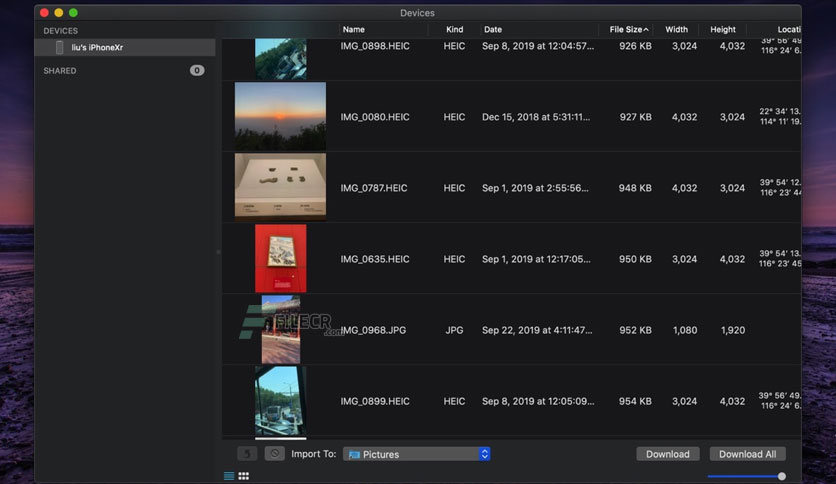Maximize the Devices window with green button

[73, 13]
